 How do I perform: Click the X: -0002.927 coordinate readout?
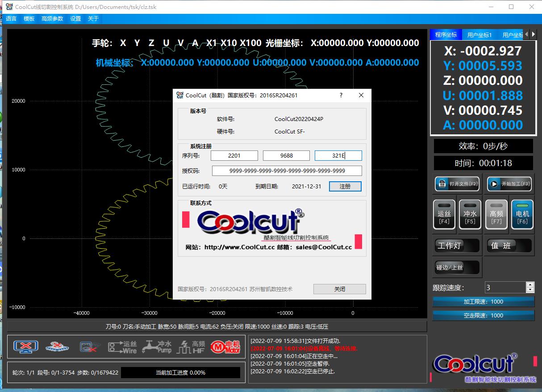(x=483, y=50)
